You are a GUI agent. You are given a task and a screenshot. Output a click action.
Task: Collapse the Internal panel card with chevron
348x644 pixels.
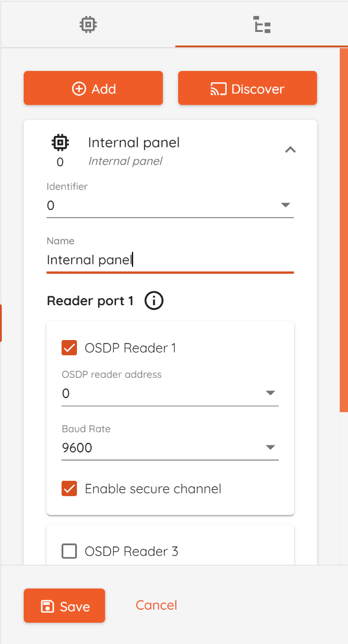point(291,150)
